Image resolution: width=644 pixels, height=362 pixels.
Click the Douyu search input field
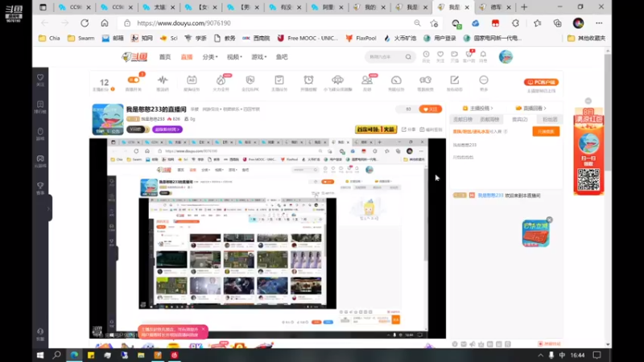(386, 57)
